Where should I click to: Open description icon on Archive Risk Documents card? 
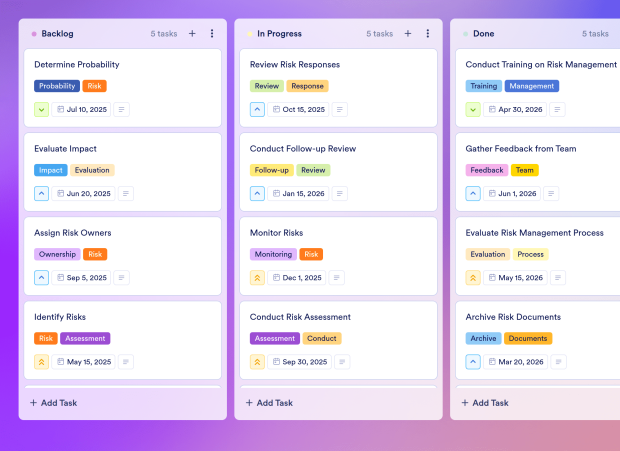558,362
